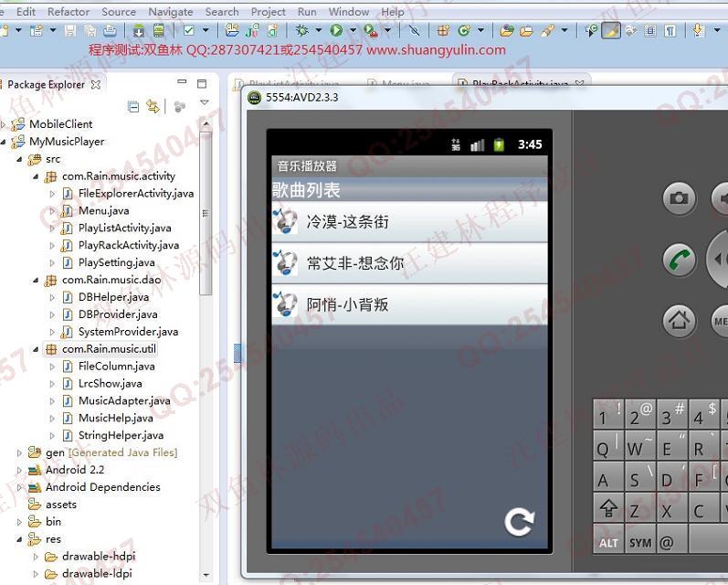Viewport: 728px width, 585px height.
Task: Toggle Block Selection mode
Action: click(x=650, y=31)
